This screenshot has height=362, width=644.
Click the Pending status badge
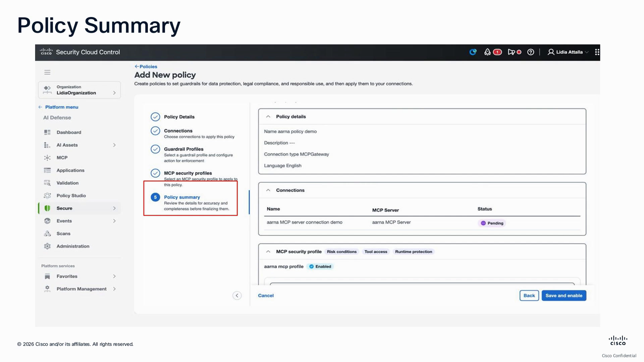pos(492,223)
